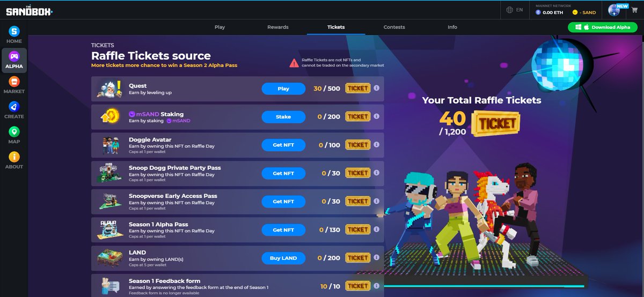Image resolution: width=644 pixels, height=297 pixels.
Task: Click info icon on Season 1 Feedback form row
Action: 377,286
